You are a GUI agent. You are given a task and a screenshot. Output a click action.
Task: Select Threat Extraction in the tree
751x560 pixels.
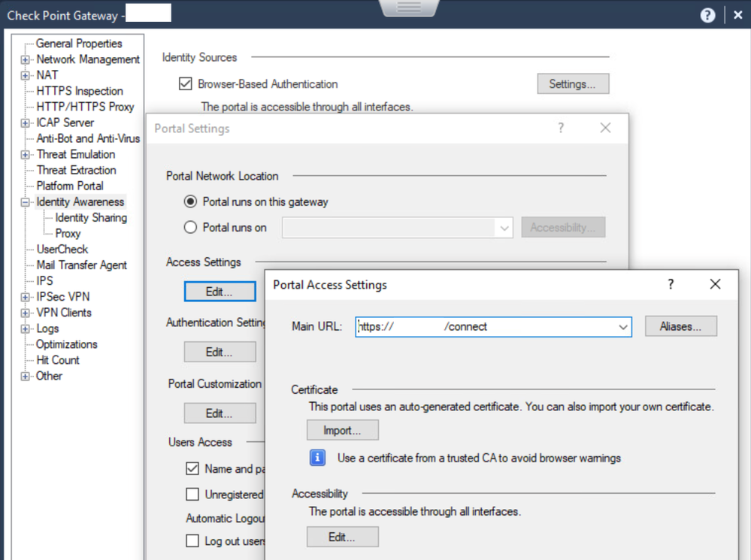[76, 170]
